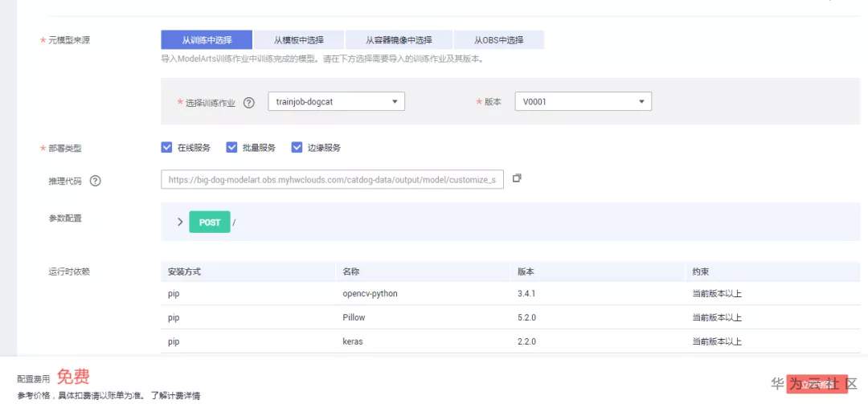The width and height of the screenshot is (868, 404).
Task: Click 当前版本以上 in the opencv-python row
Action: tap(717, 294)
